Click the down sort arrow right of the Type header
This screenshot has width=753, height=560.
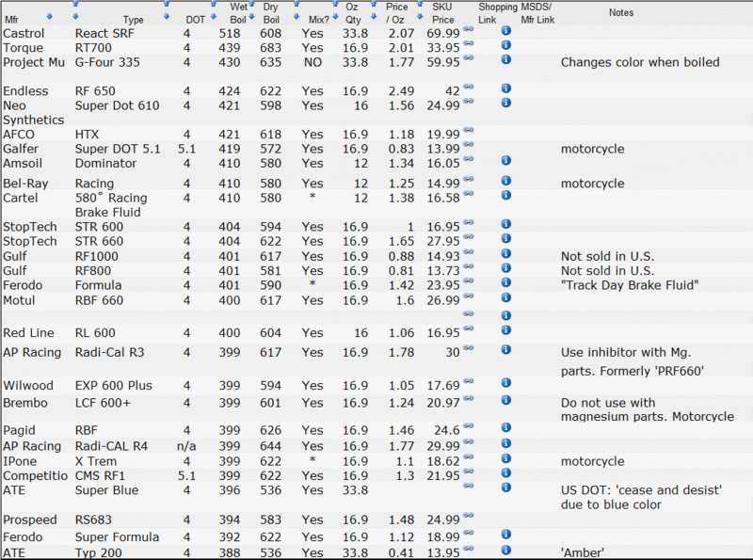tap(167, 17)
